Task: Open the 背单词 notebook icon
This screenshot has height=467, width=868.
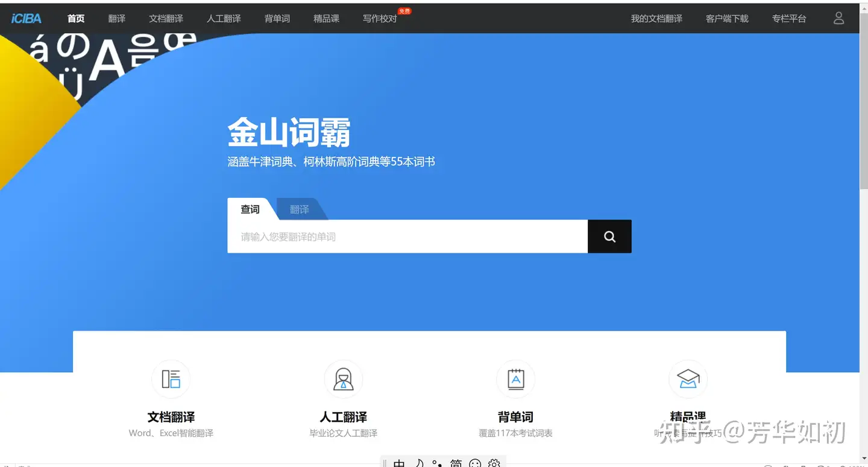Action: coord(515,379)
